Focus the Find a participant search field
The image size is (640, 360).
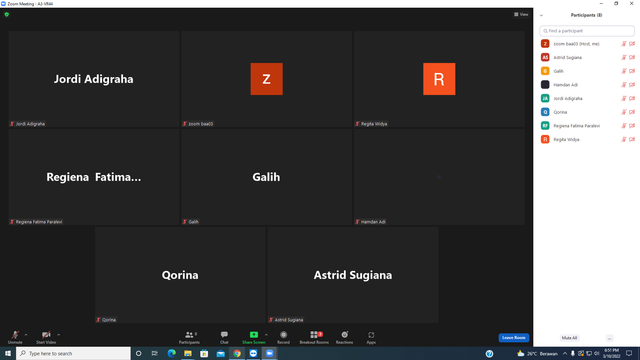tap(587, 31)
